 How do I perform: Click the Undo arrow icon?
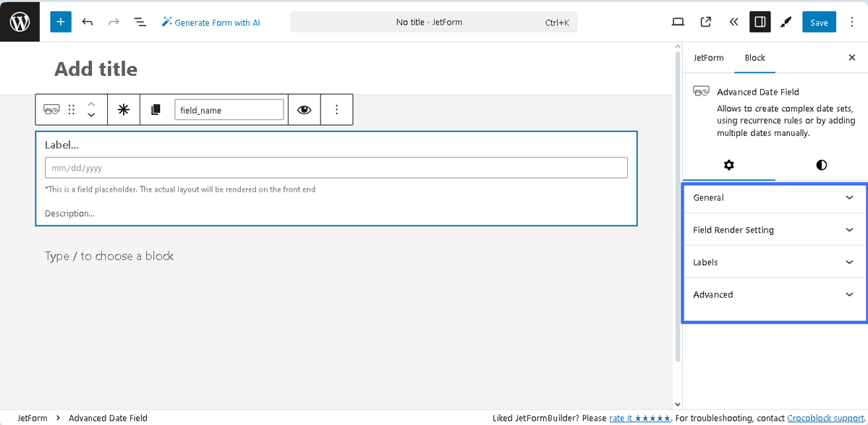coord(88,22)
